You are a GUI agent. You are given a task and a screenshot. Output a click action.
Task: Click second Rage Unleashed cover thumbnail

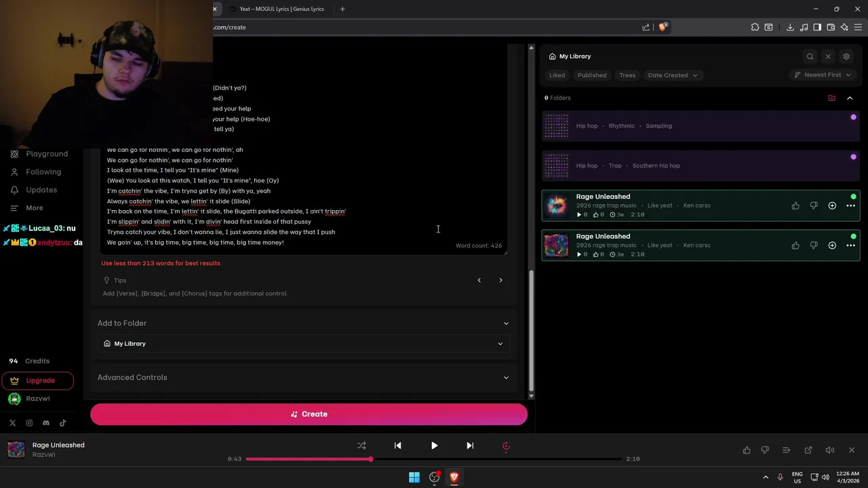click(557, 245)
